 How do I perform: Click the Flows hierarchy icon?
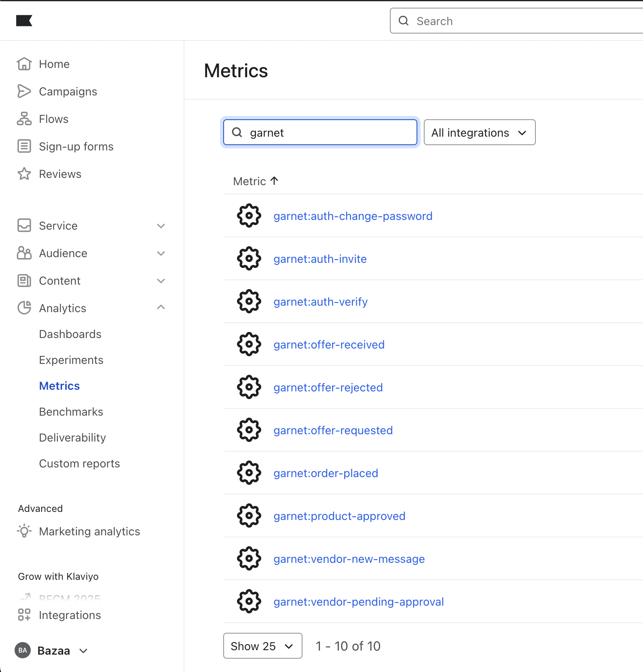[24, 119]
